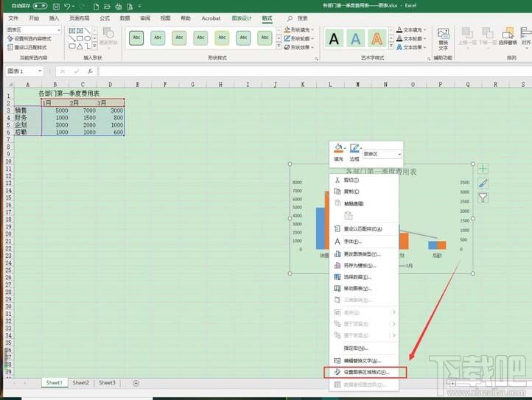Select cell containing 7000

(83, 110)
